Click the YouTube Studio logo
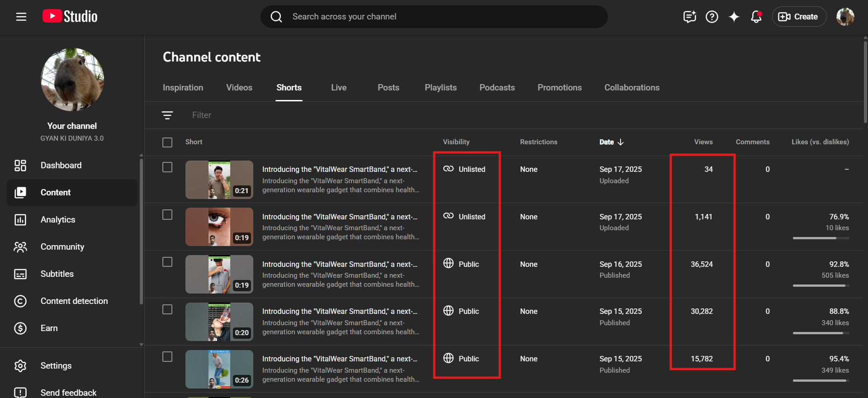Viewport: 868px width, 398px height. (x=70, y=17)
